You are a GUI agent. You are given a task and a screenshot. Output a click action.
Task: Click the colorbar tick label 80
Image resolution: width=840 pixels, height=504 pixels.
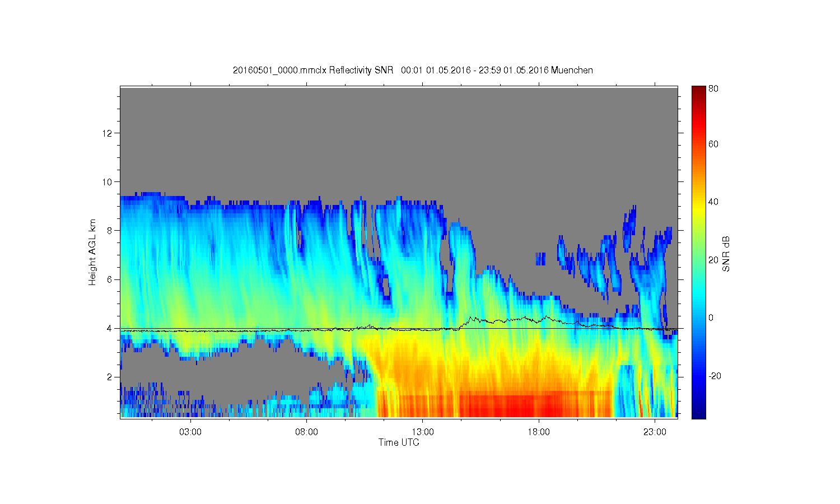(713, 88)
